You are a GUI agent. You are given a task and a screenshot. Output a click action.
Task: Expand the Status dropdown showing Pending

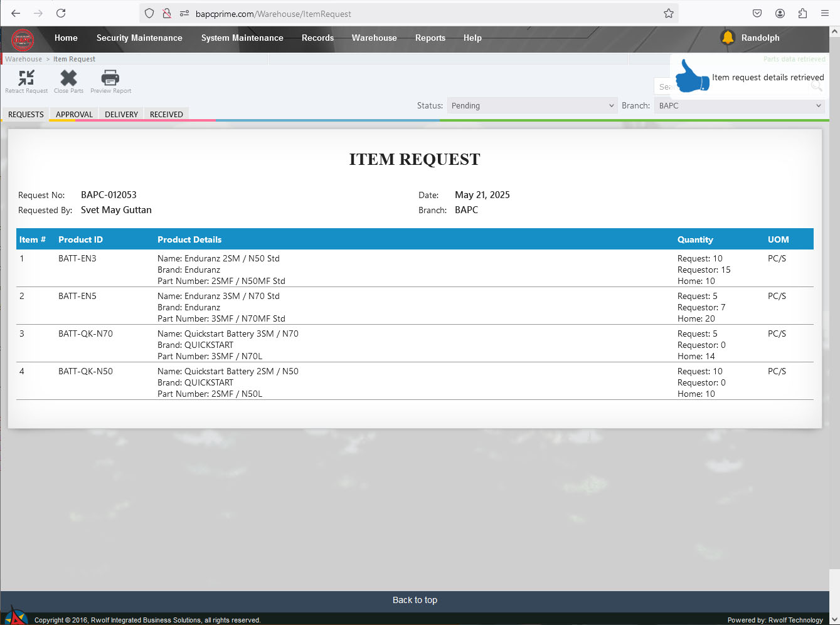pyautogui.click(x=532, y=106)
